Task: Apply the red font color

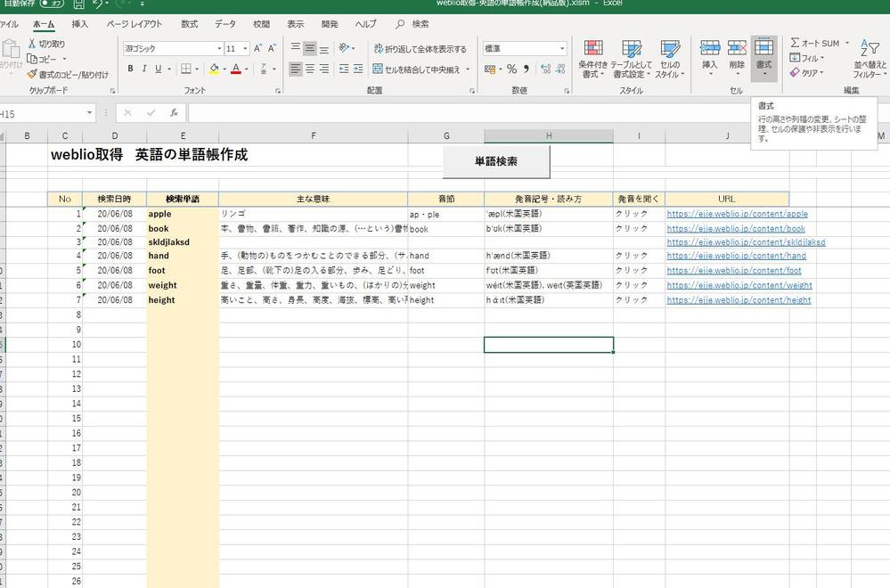Action: coord(236,69)
